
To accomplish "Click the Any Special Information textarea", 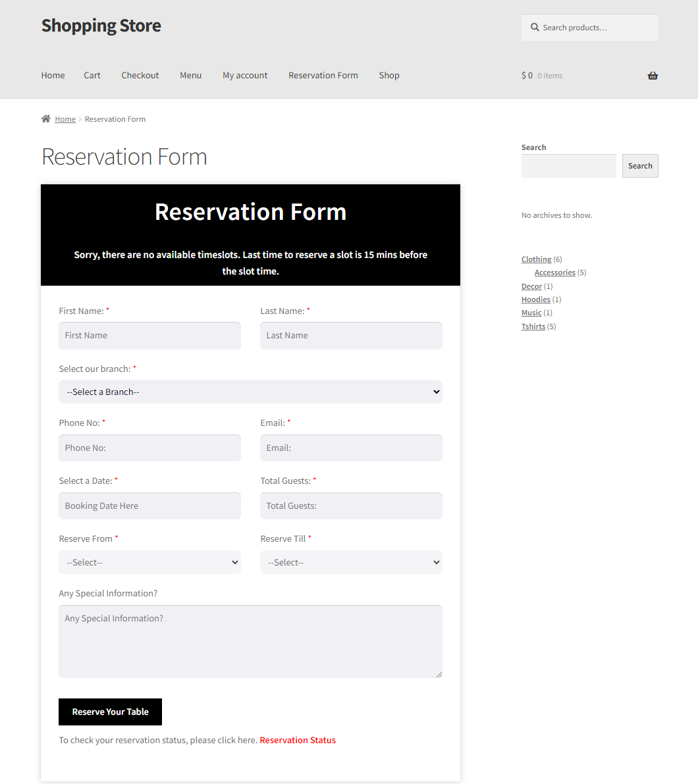I will point(250,642).
